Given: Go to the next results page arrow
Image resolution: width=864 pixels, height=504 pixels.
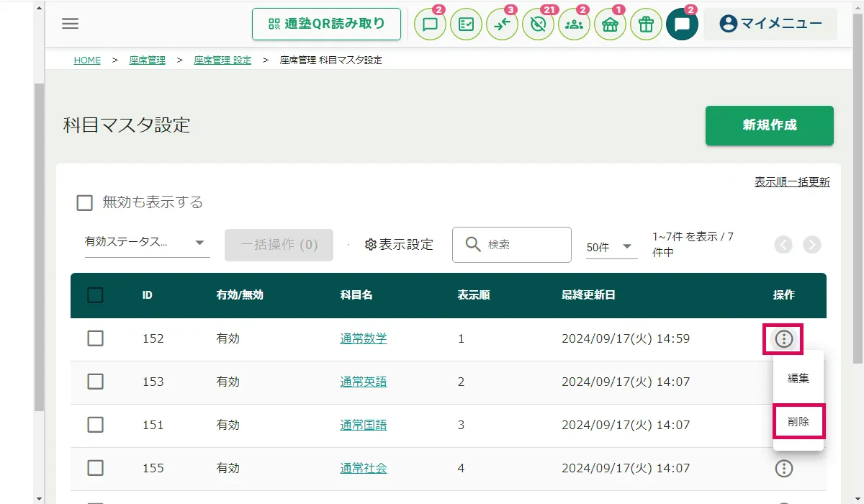Looking at the screenshot, I should 812,245.
